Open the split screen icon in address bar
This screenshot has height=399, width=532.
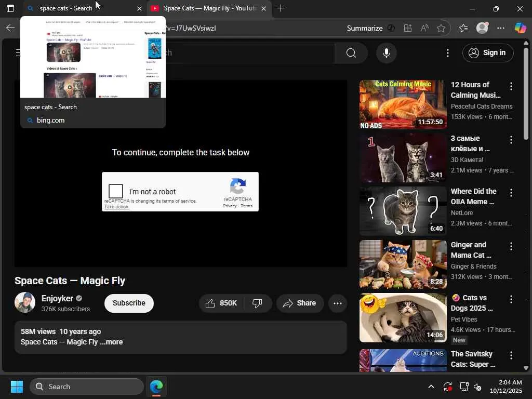tap(408, 28)
